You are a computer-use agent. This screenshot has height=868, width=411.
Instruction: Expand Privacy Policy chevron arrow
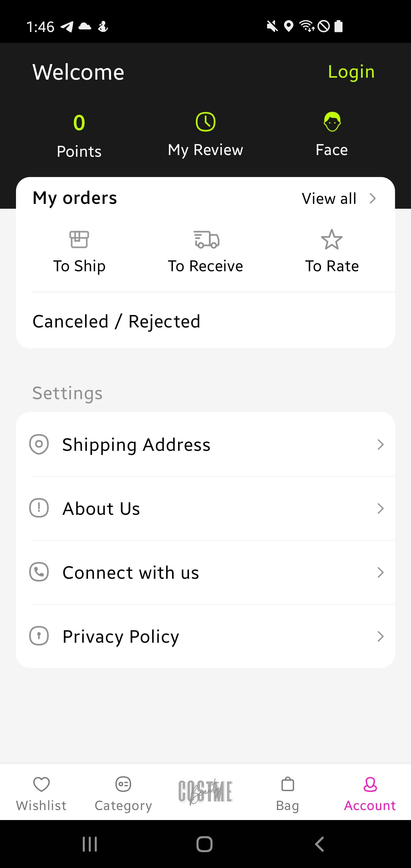380,636
